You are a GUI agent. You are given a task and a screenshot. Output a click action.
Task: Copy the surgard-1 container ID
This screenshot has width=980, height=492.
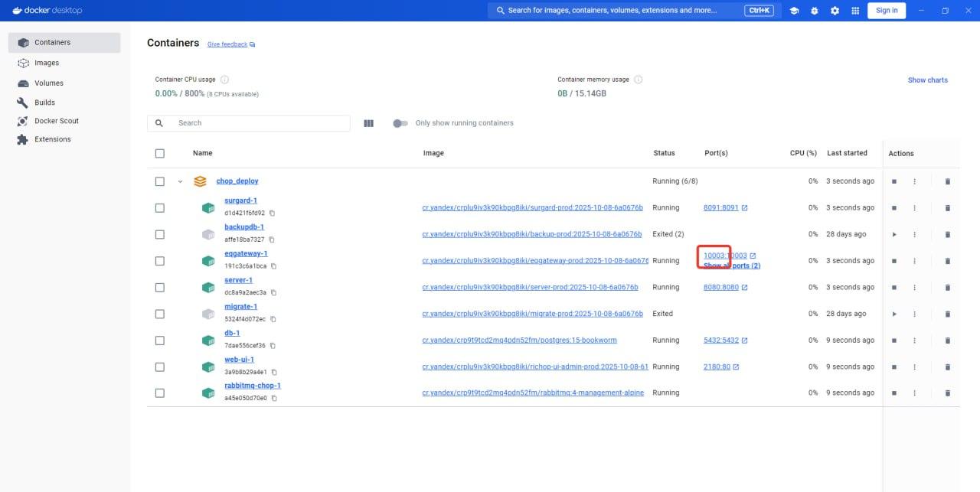pos(272,213)
